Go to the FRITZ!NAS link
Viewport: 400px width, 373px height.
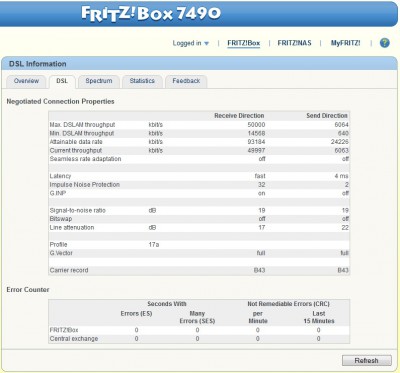(294, 43)
